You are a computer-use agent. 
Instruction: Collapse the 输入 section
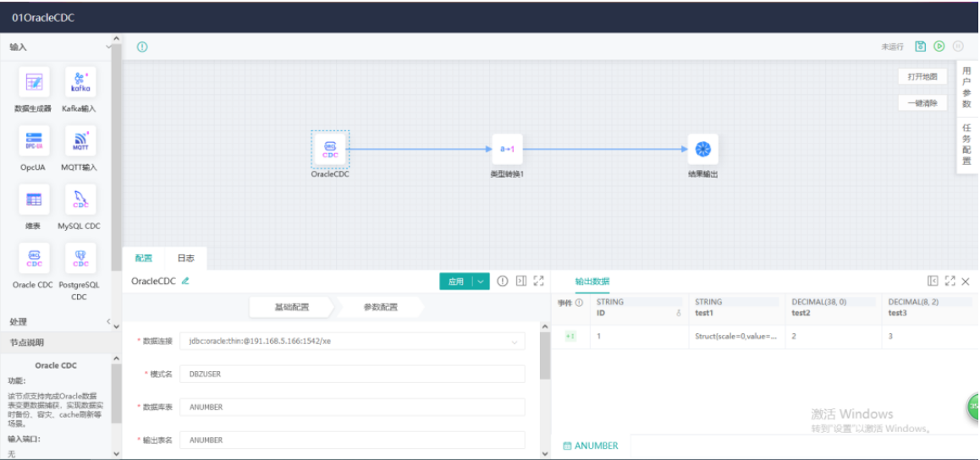[107, 47]
